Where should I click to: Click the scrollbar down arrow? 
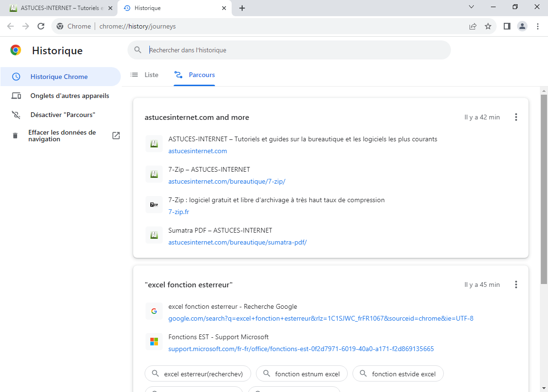pos(544,388)
